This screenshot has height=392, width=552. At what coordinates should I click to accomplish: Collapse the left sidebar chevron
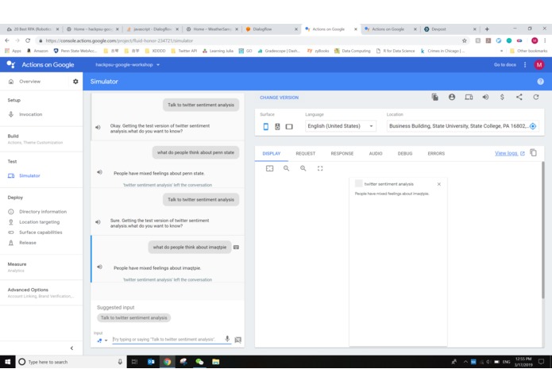(71, 348)
